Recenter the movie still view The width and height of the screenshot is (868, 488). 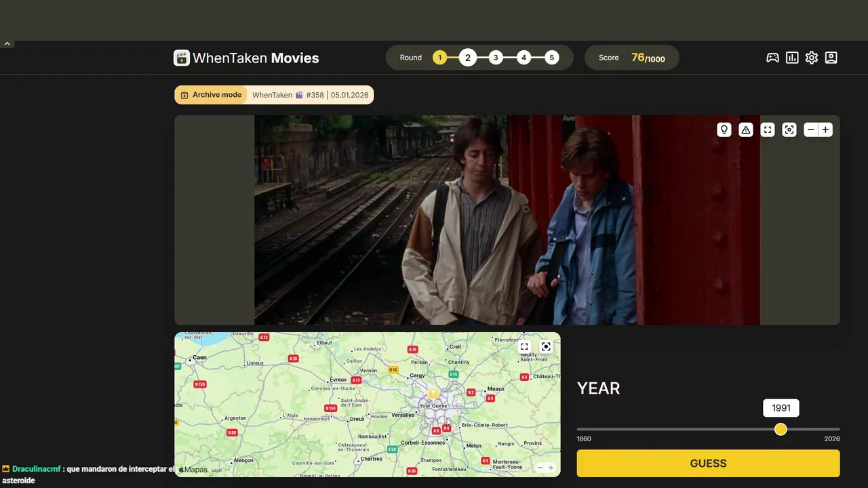point(789,129)
